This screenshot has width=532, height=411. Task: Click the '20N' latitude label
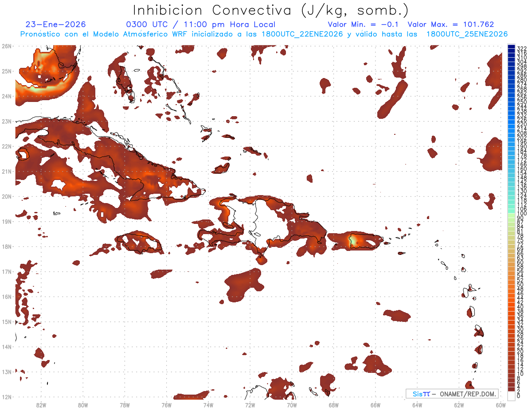coord(6,196)
